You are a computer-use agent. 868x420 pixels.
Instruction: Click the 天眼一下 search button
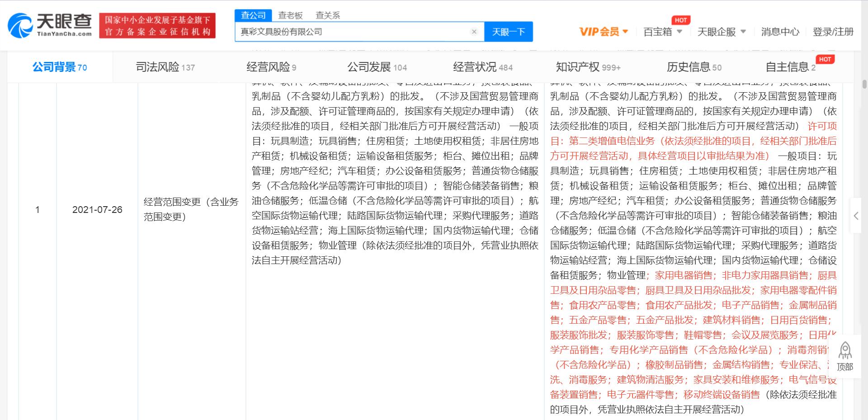click(508, 32)
